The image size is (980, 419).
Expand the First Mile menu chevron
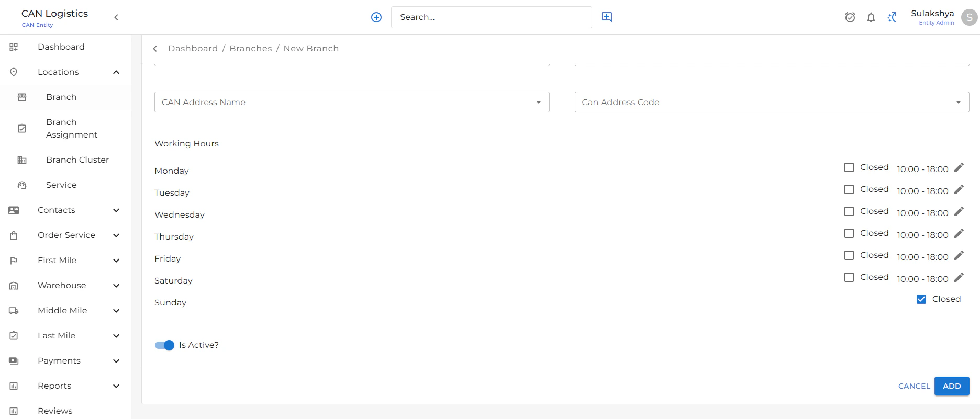point(116,261)
